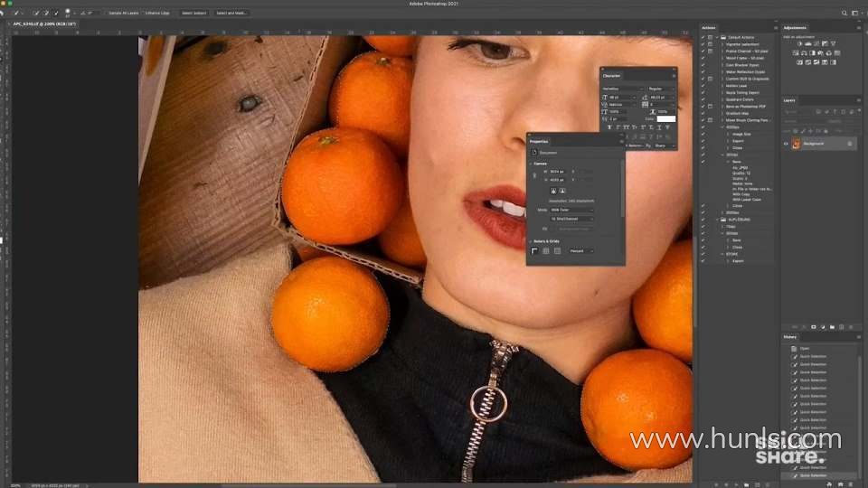This screenshot has height=488, width=868.
Task: Enable Sample All Layers checkbox
Action: click(106, 13)
